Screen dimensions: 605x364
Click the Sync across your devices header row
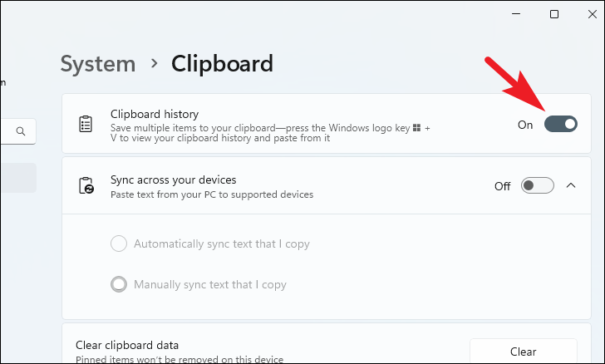point(327,185)
